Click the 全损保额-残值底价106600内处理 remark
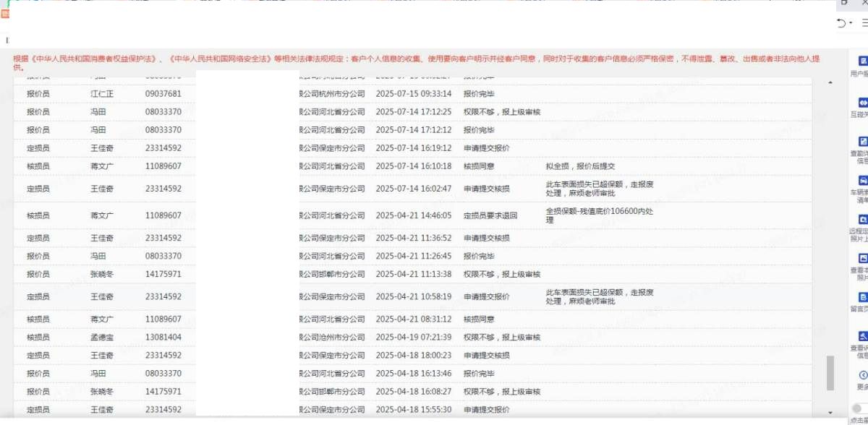The height and width of the screenshot is (425, 868). pyautogui.click(x=590, y=215)
